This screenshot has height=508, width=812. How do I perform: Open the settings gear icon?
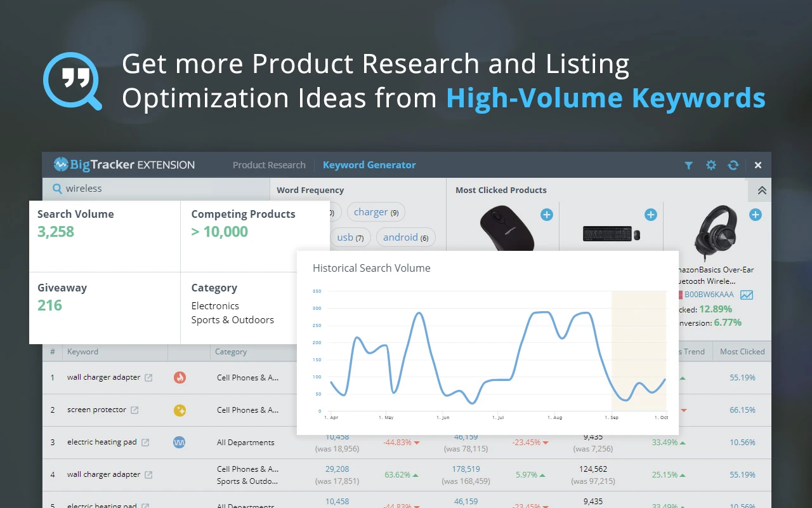(711, 165)
